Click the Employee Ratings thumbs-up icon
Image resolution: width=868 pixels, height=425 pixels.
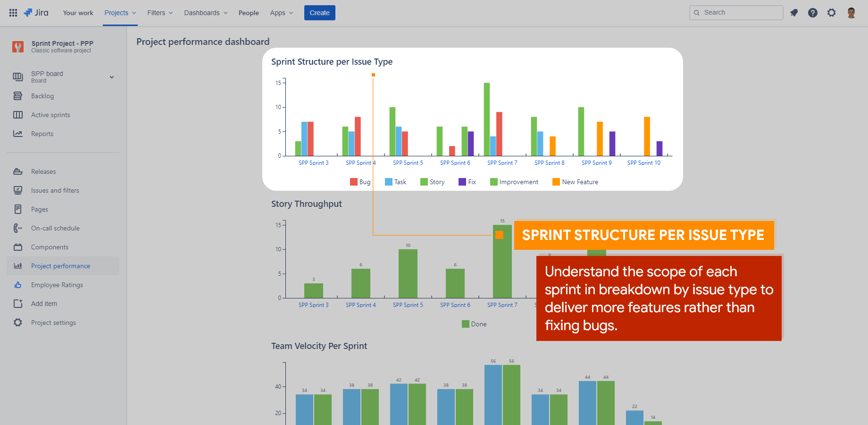18,285
